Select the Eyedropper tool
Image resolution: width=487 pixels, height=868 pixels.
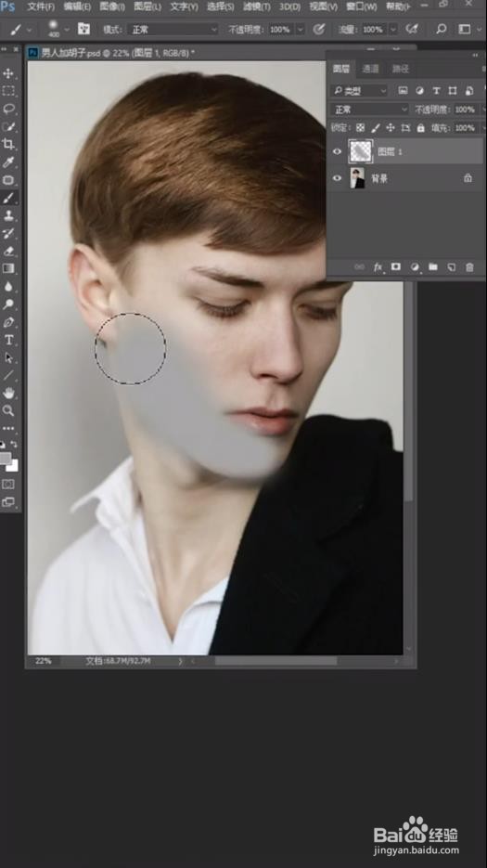click(8, 162)
